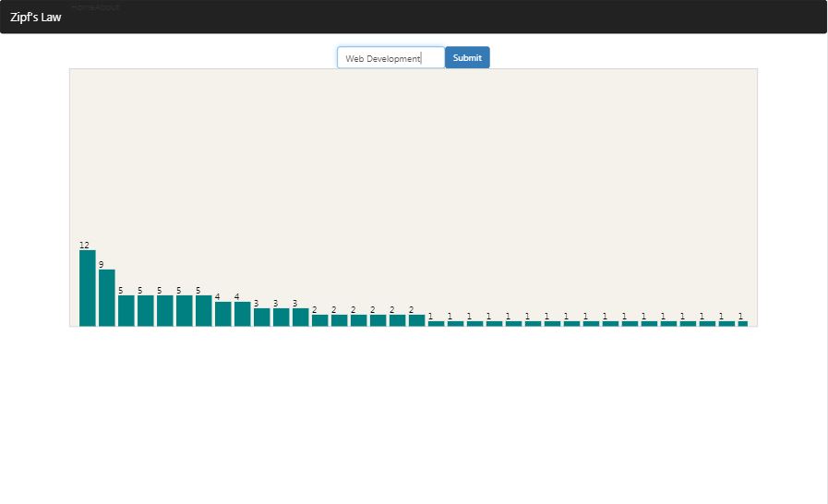This screenshot has height=504, width=828.
Task: Click the second bar labeled 5
Action: (x=146, y=310)
